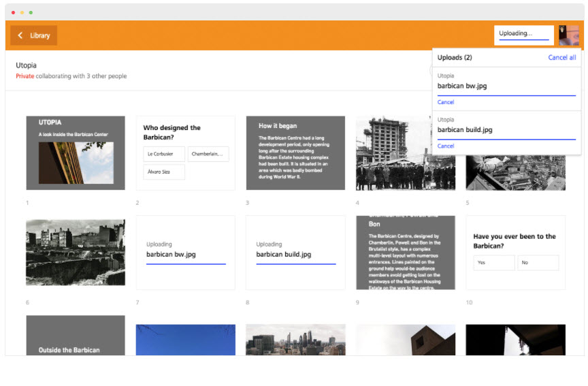The width and height of the screenshot is (588, 386).
Task: Cancel the barbican bw.jpg upload
Action: [446, 102]
